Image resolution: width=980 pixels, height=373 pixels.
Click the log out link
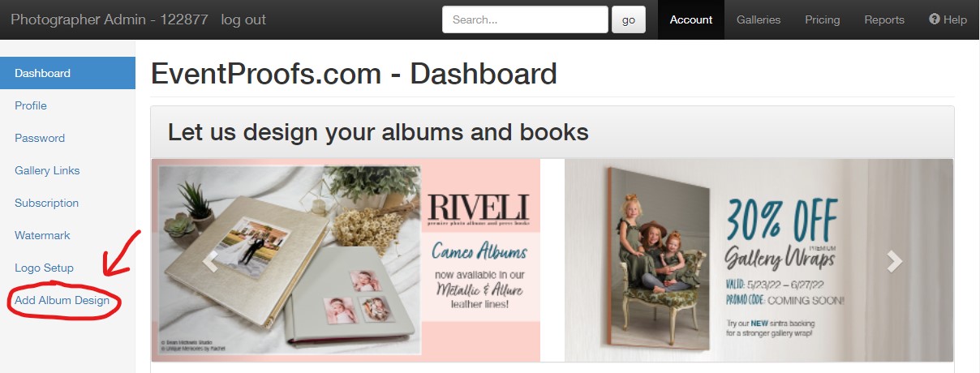click(243, 19)
